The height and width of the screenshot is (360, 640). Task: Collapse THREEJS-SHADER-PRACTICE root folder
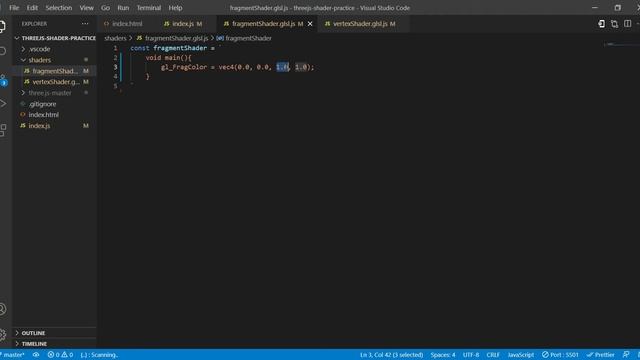[x=55, y=38]
